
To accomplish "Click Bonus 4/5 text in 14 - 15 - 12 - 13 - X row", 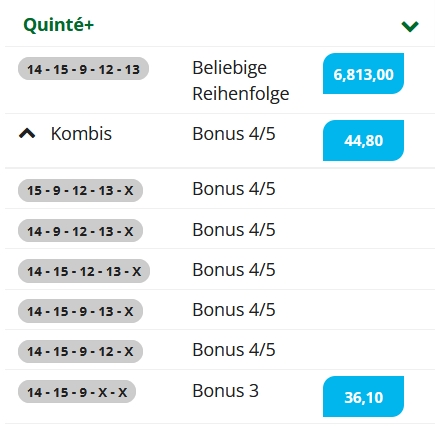I will [x=234, y=270].
